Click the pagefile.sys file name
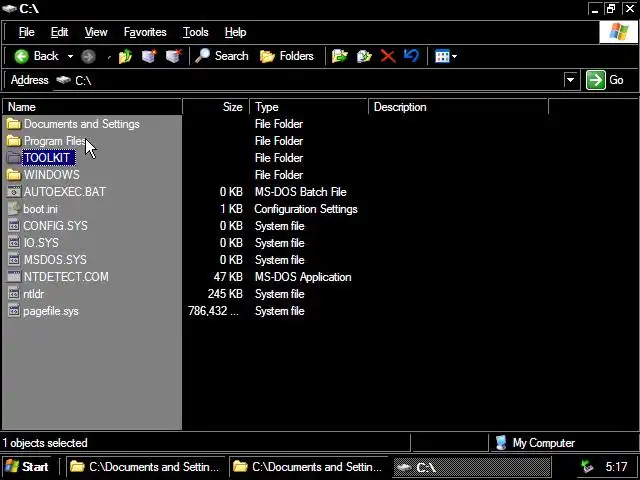 [51, 311]
